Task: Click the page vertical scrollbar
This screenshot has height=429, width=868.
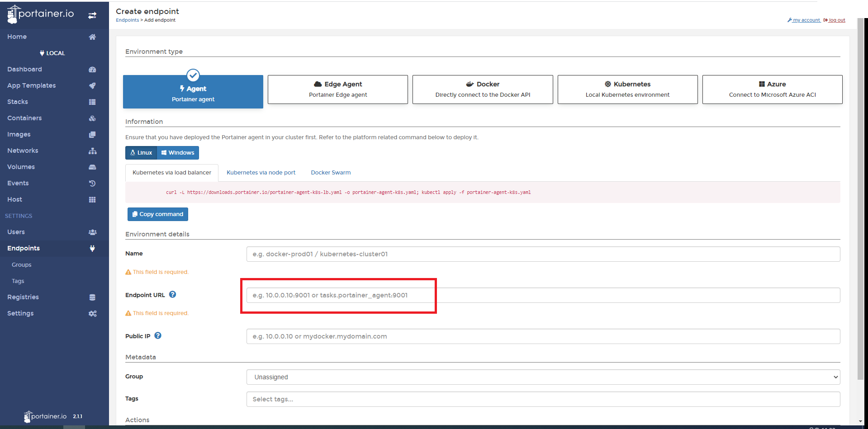Action: point(860,199)
